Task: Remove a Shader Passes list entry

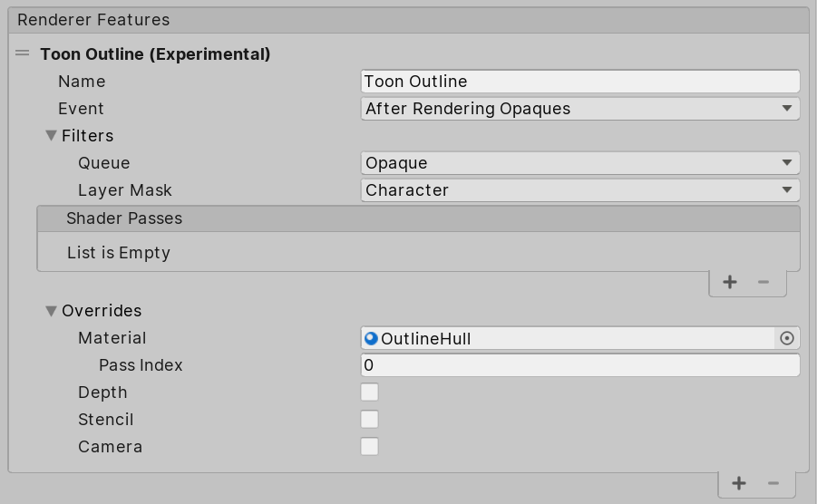Action: tap(764, 282)
